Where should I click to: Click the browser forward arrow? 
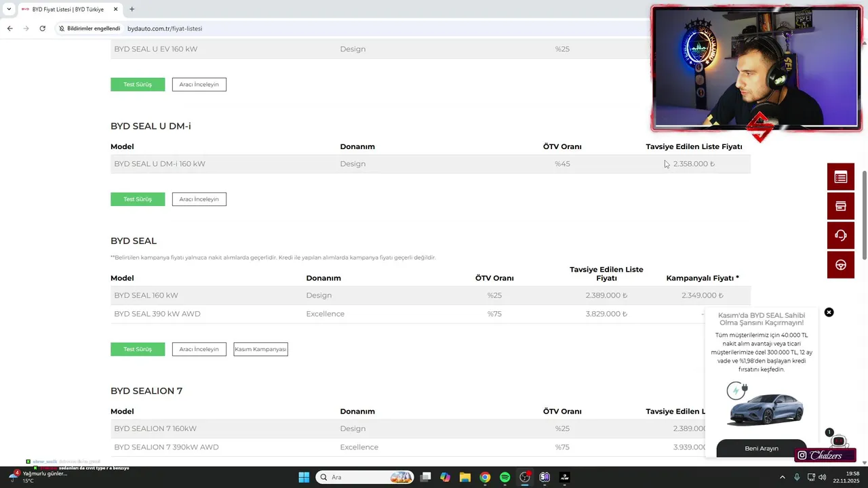pos(26,28)
